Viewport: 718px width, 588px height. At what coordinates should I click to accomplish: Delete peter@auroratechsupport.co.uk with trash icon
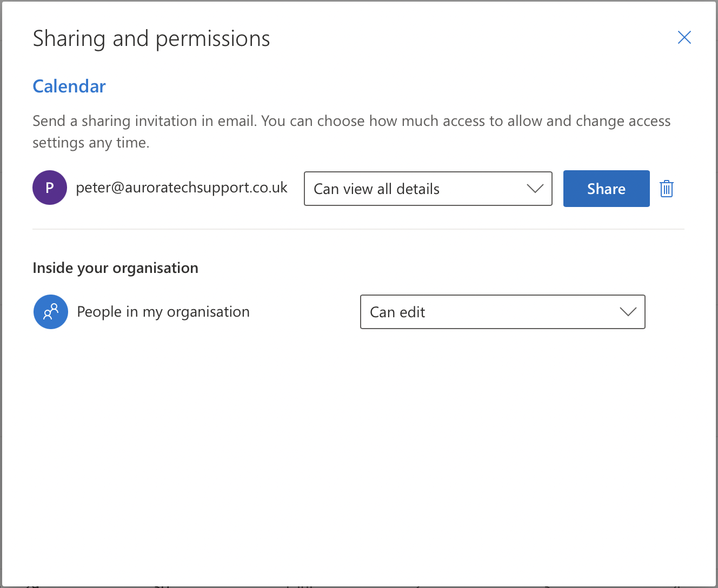[667, 189]
